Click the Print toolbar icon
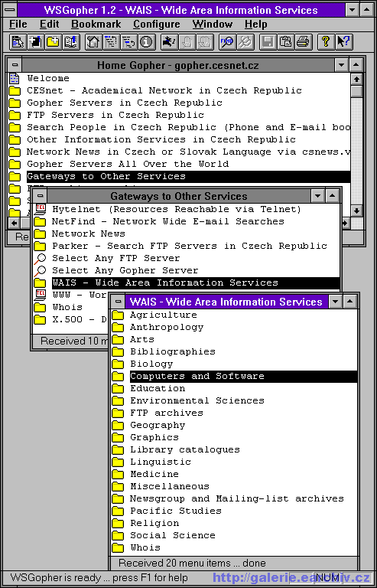Image resolution: width=377 pixels, height=588 pixels. [303, 41]
